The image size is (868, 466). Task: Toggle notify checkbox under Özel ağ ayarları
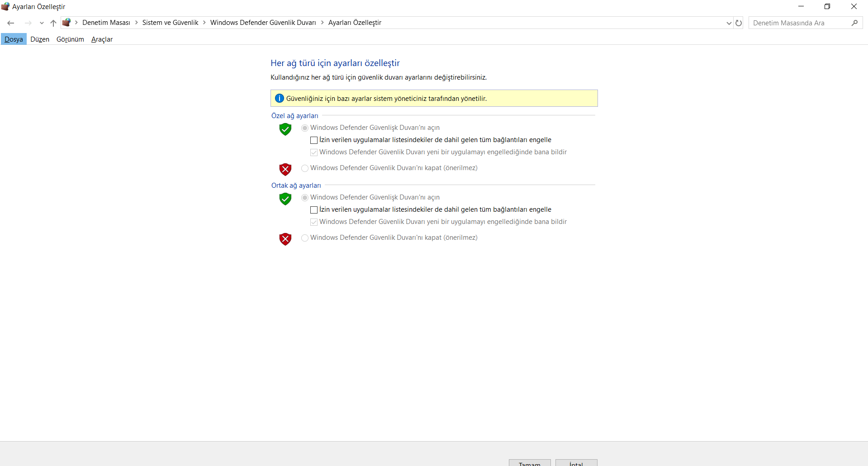314,152
